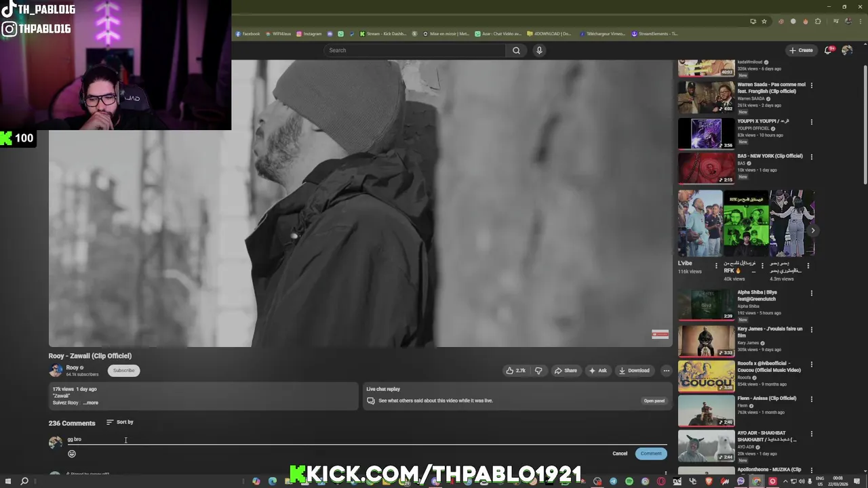This screenshot has height=488, width=868.
Task: Open Chrome extensions puzzle icon
Action: (x=818, y=21)
